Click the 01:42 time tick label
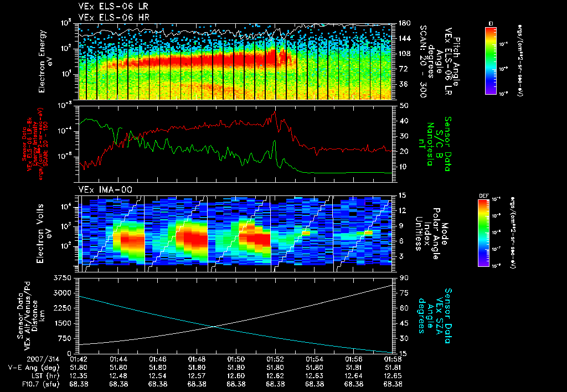This screenshot has height=392, width=567. coord(79,359)
